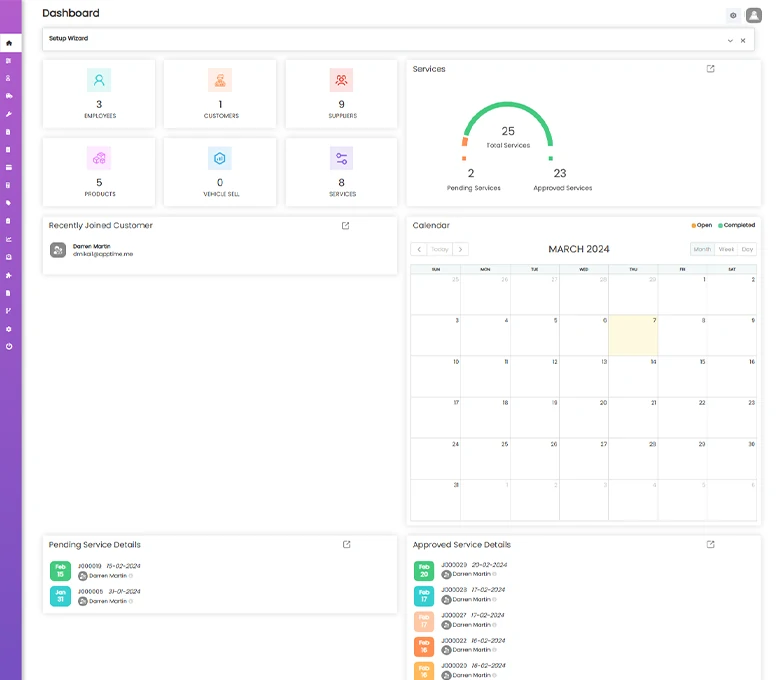The width and height of the screenshot is (780, 680).
Task: Open pending service dated Feb 15
Action: pyautogui.click(x=60, y=571)
